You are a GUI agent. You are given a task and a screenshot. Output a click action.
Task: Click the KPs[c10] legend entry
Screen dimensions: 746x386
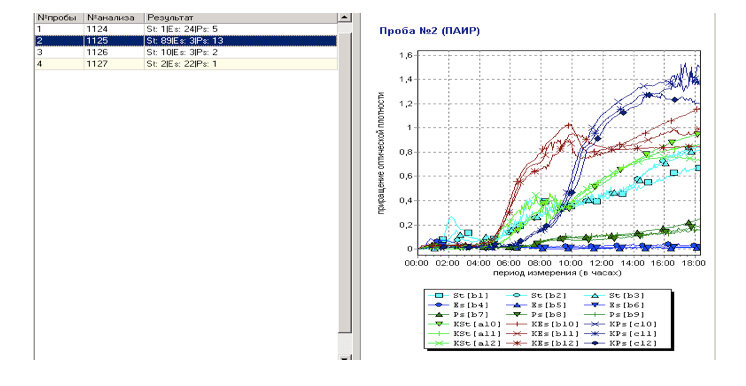(621, 324)
